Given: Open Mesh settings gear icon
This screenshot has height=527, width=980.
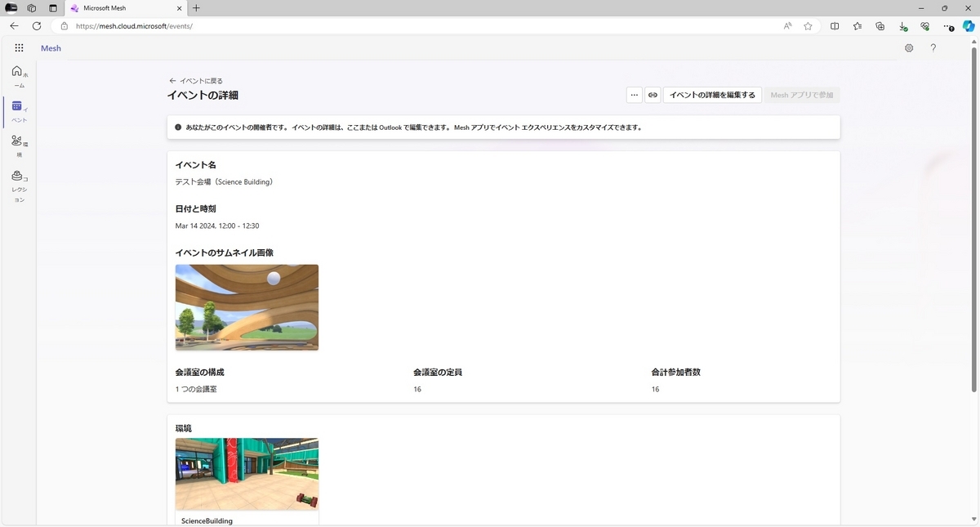Looking at the screenshot, I should (909, 48).
